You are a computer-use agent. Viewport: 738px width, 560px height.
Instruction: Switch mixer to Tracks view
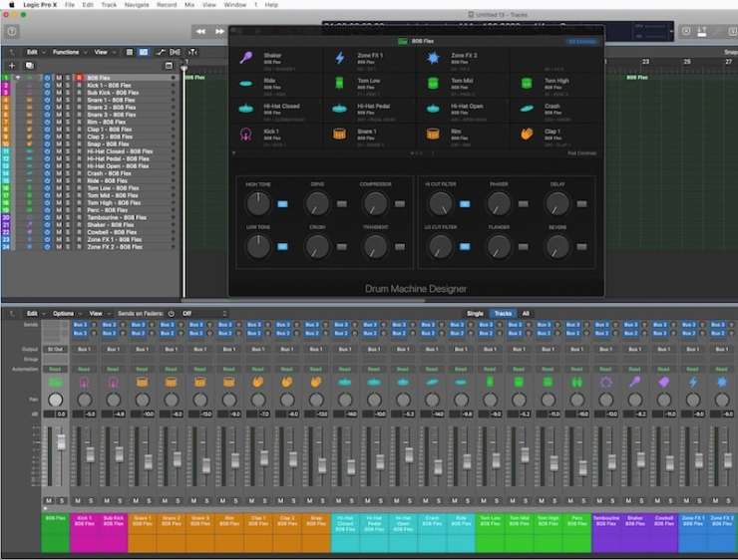pos(503,314)
